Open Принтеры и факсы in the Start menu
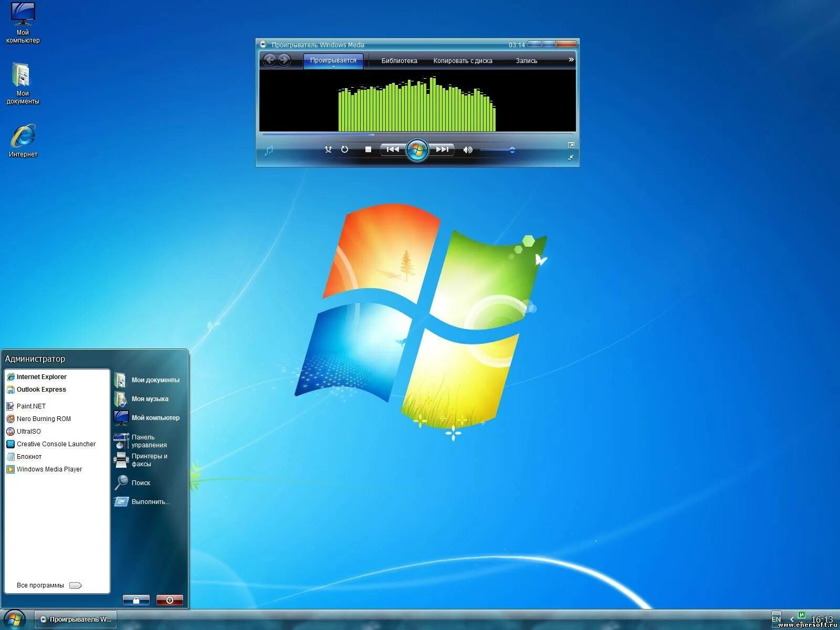 coord(141,460)
